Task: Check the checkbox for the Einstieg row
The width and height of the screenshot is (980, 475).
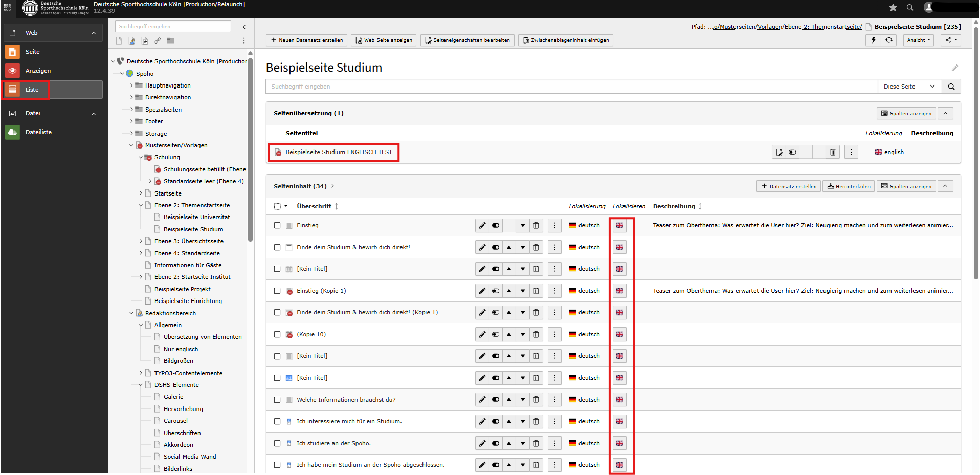Action: pyautogui.click(x=277, y=225)
